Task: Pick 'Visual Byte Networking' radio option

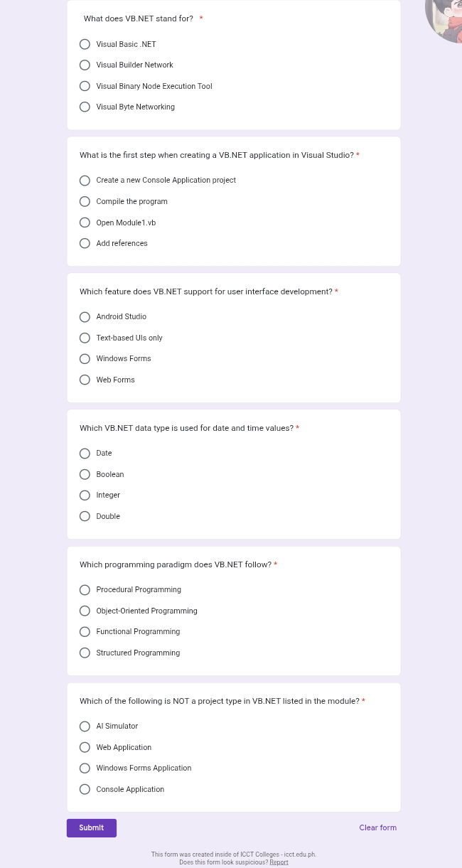Action: click(85, 107)
